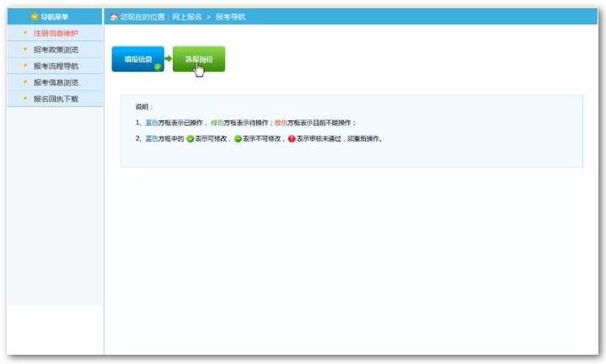Click the green check legend icon in 说明
This screenshot has height=364, width=606.
pos(190,139)
